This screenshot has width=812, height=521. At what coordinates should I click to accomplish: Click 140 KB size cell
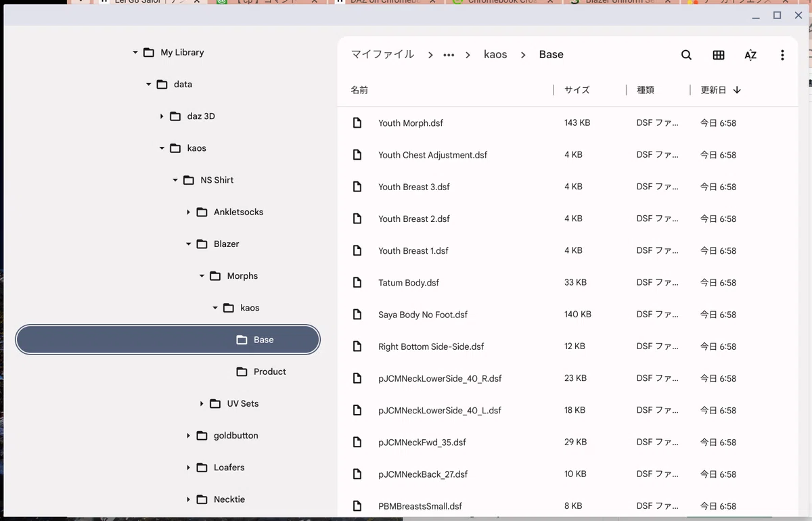[x=578, y=315]
